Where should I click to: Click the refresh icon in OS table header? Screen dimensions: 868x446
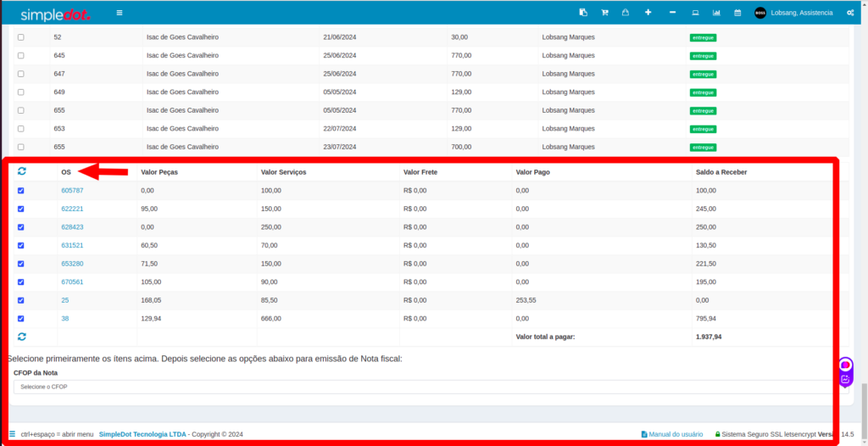click(x=21, y=171)
